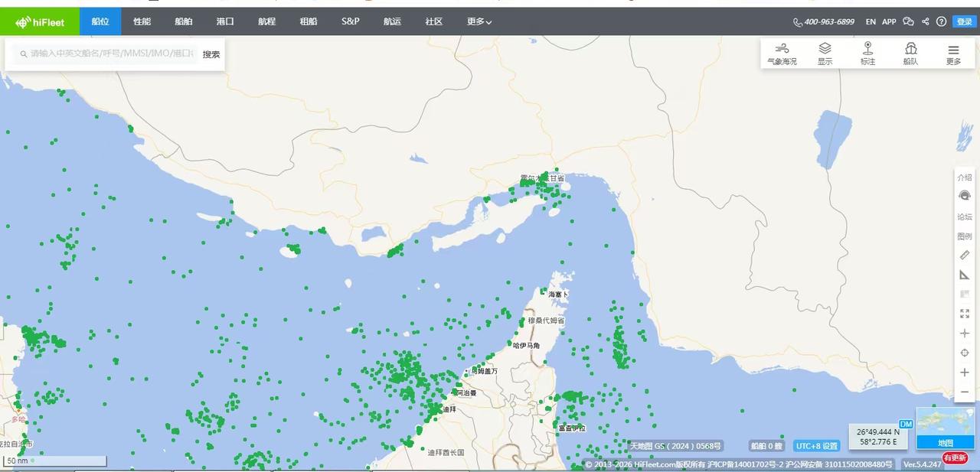Open the APP download link
Image resolution: width=980 pixels, height=472 pixels.
point(889,22)
